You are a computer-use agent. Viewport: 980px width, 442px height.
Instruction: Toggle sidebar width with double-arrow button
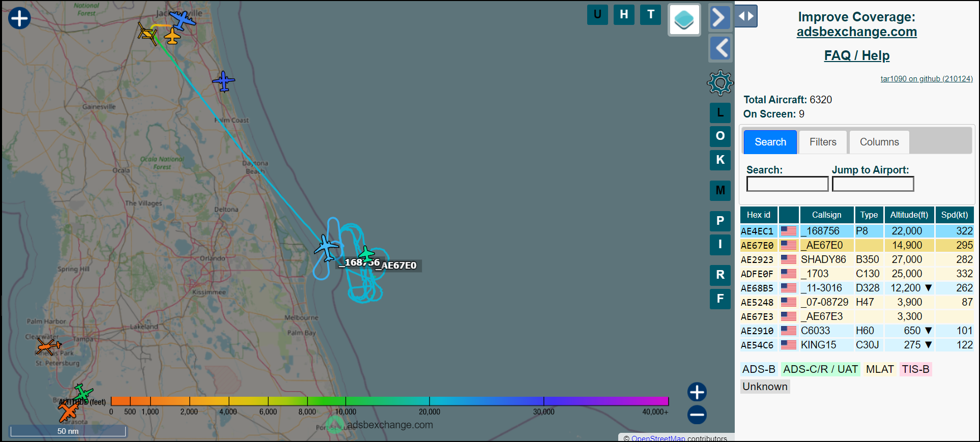pyautogui.click(x=746, y=16)
